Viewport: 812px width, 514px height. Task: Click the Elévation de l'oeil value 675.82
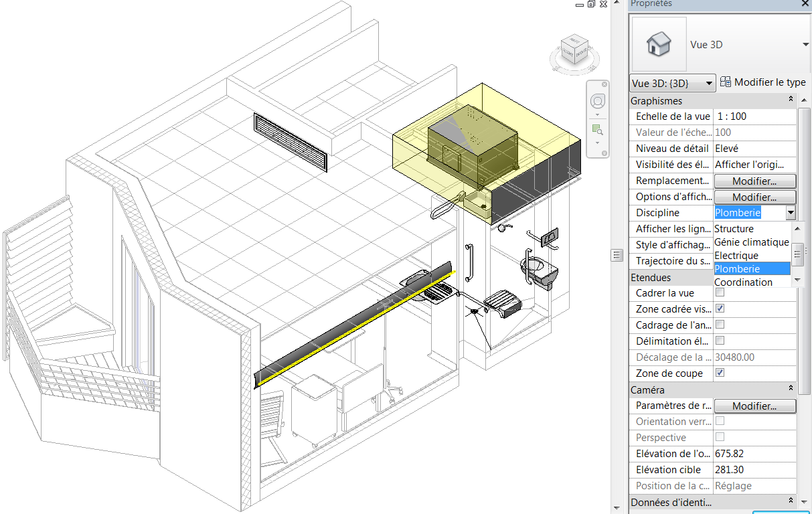755,454
